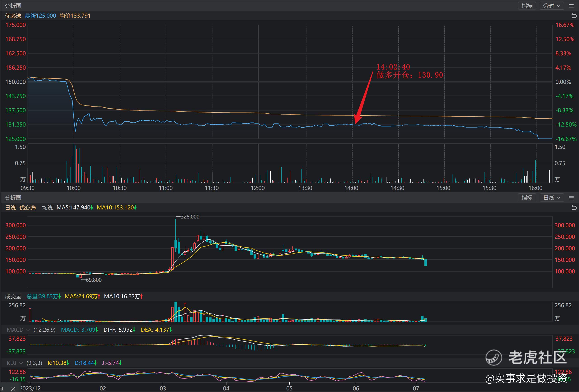Screen dimensions: 579x392
Task: Click the 16:00 time axis label
Action: pos(535,188)
